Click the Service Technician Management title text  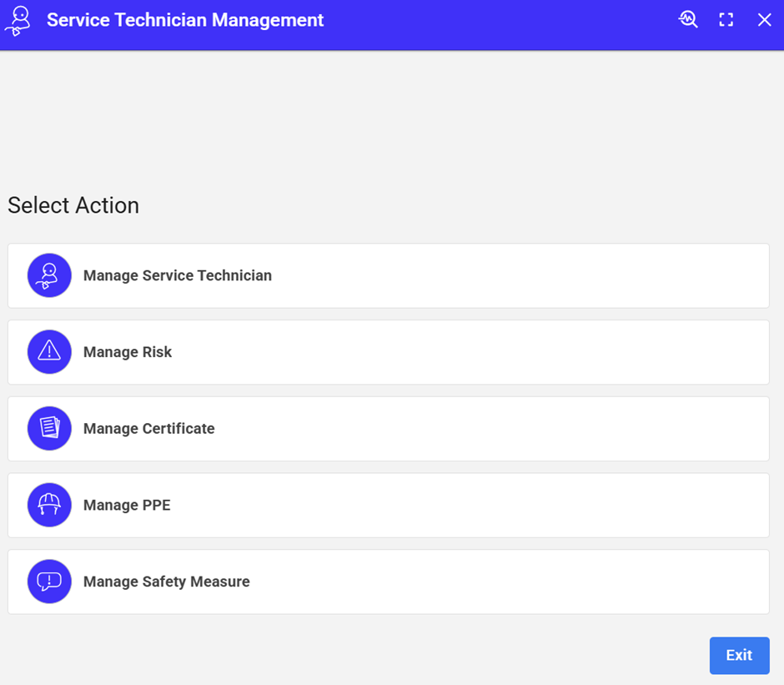point(185,20)
